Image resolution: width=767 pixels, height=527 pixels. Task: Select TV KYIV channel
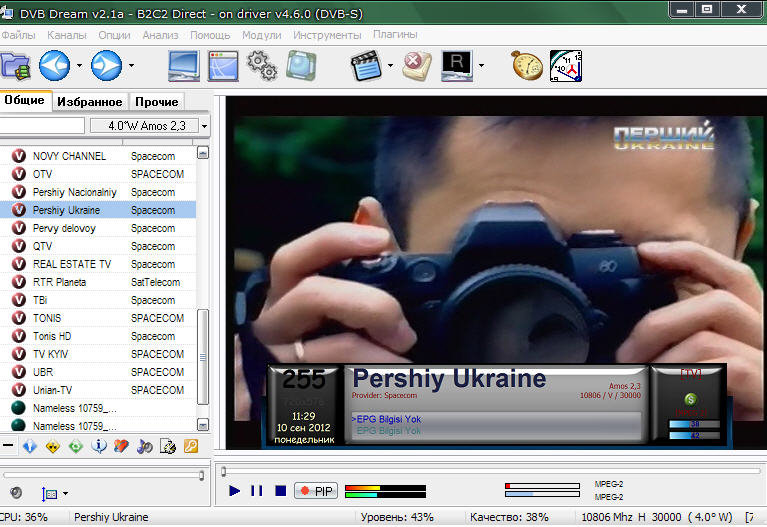[98, 354]
